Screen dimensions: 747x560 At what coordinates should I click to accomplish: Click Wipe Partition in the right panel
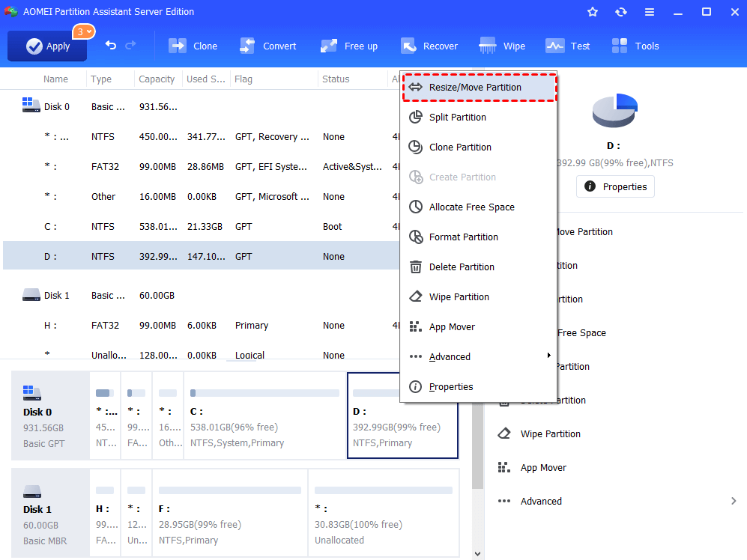coord(550,433)
